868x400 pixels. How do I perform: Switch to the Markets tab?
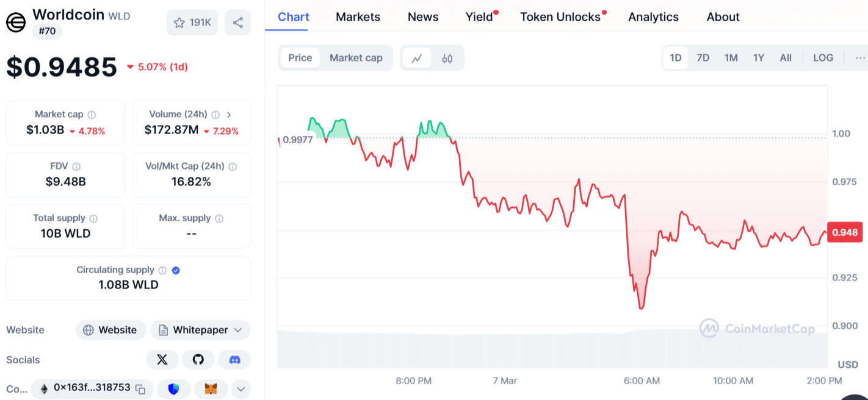(x=358, y=17)
